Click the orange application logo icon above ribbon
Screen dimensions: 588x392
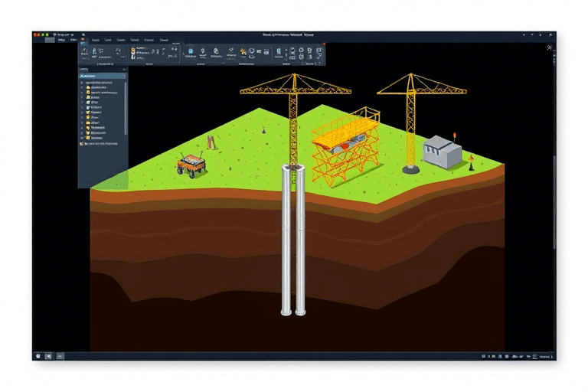click(x=36, y=34)
